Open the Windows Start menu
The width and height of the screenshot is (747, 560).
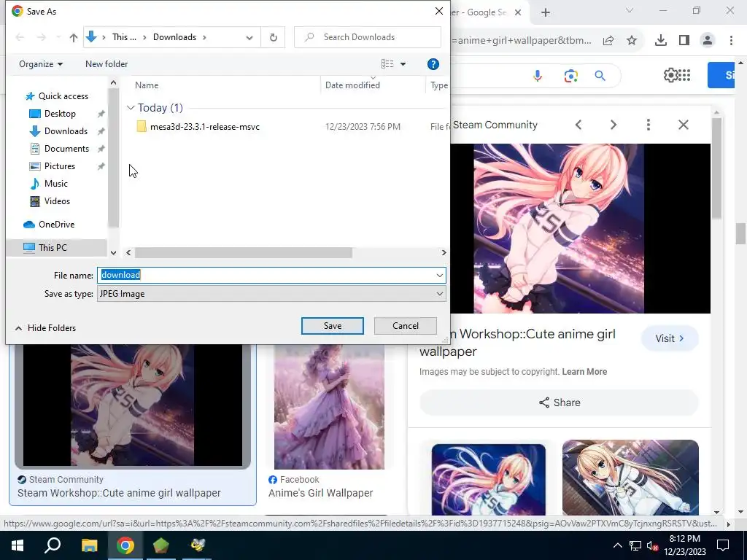[x=18, y=545]
